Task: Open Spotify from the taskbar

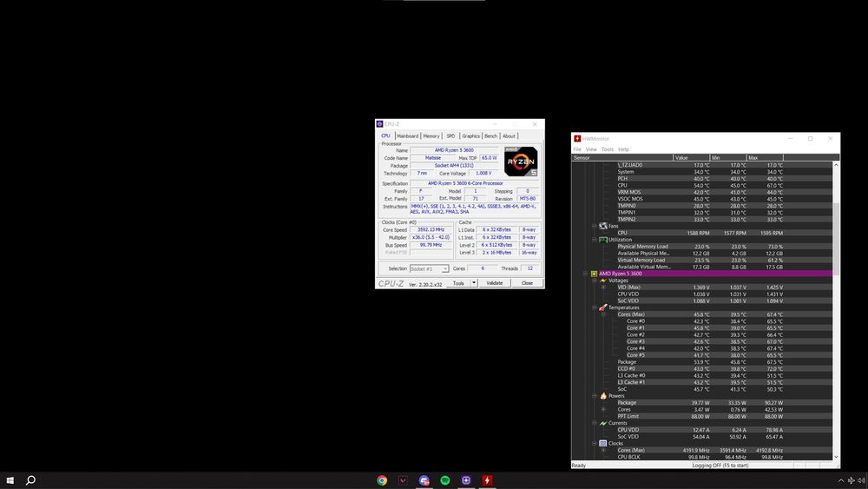Action: point(445,480)
